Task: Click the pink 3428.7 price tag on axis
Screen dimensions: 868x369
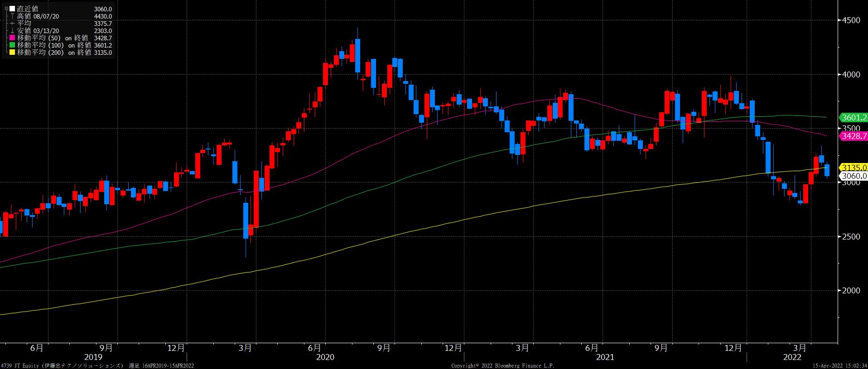Action: pyautogui.click(x=854, y=136)
